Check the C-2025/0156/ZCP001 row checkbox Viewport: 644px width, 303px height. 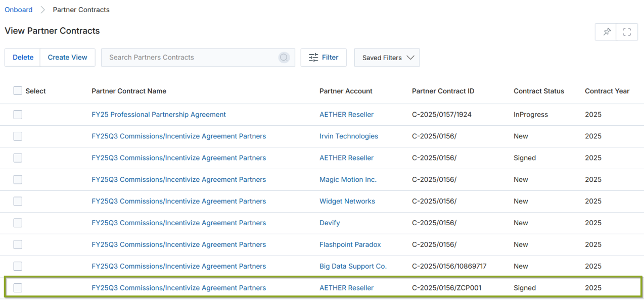coord(18,288)
